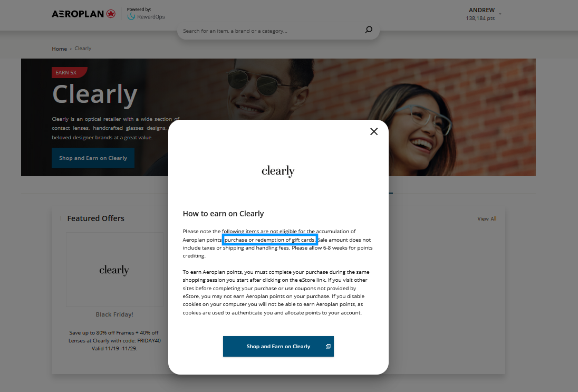Click the banner Shop and Earn on Clearly button
This screenshot has height=392, width=578.
93,158
